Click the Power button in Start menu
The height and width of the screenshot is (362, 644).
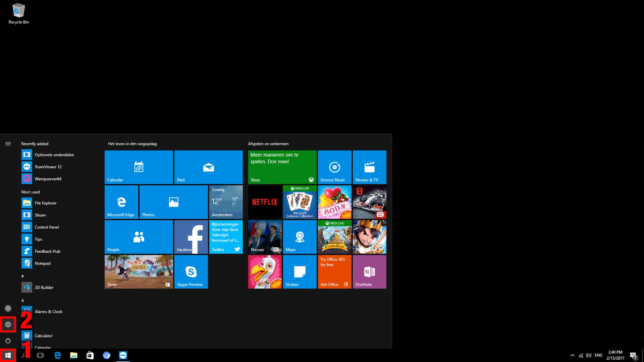(8, 341)
